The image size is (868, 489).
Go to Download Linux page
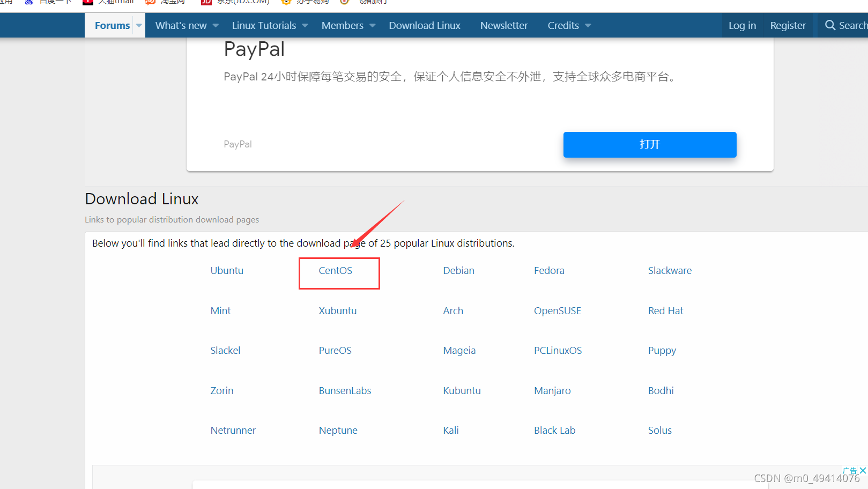pos(425,25)
